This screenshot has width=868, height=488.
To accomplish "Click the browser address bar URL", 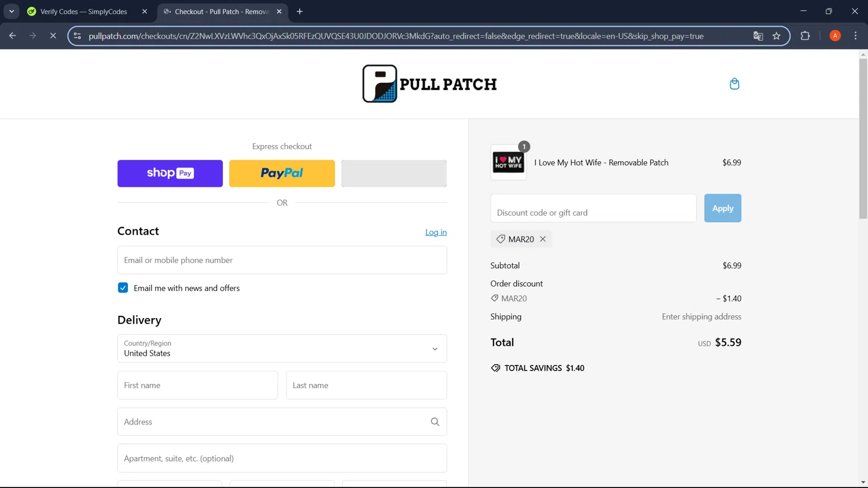I will pos(396,36).
